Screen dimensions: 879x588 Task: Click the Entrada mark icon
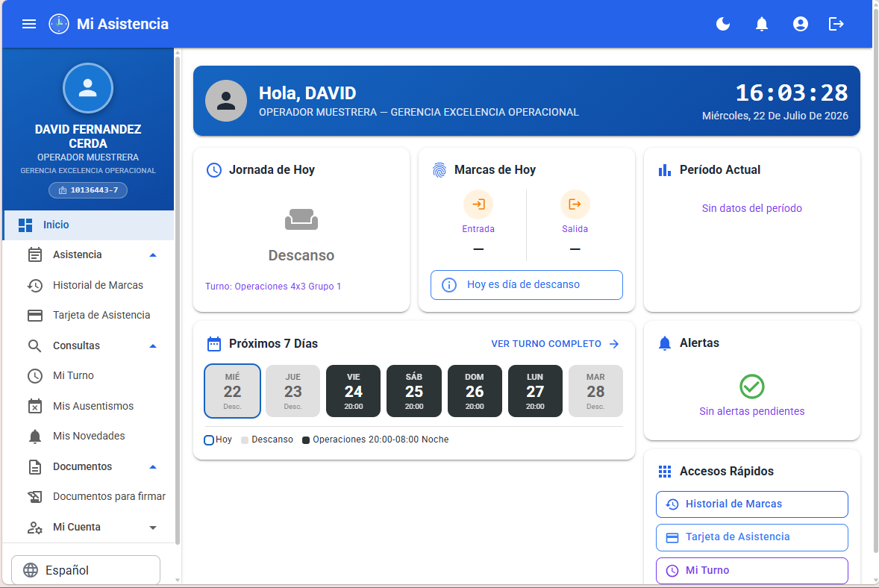click(x=478, y=204)
